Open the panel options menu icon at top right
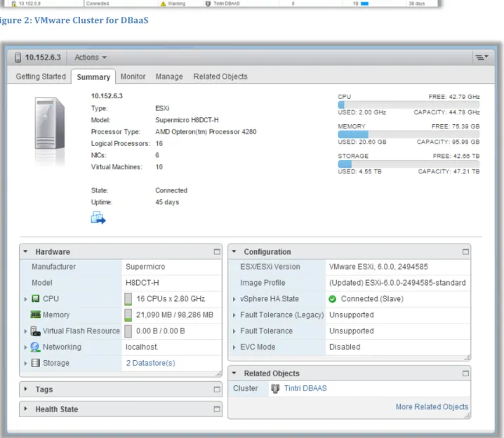 coord(482,57)
